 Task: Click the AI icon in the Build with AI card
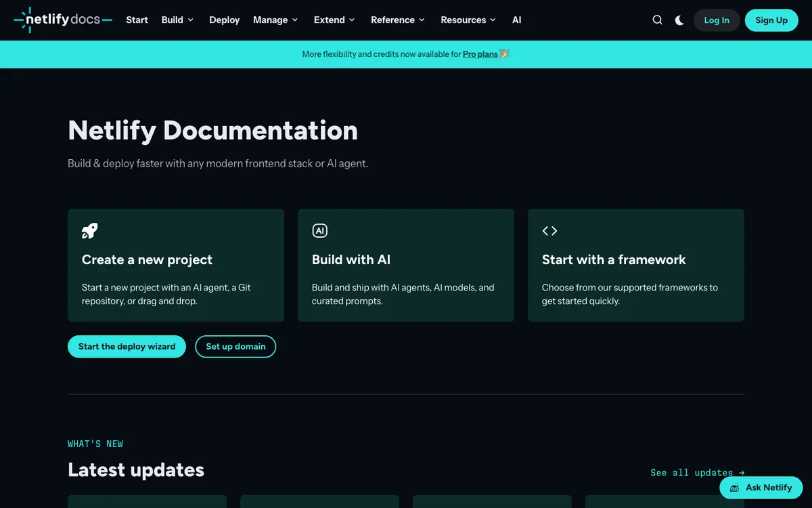pyautogui.click(x=319, y=231)
